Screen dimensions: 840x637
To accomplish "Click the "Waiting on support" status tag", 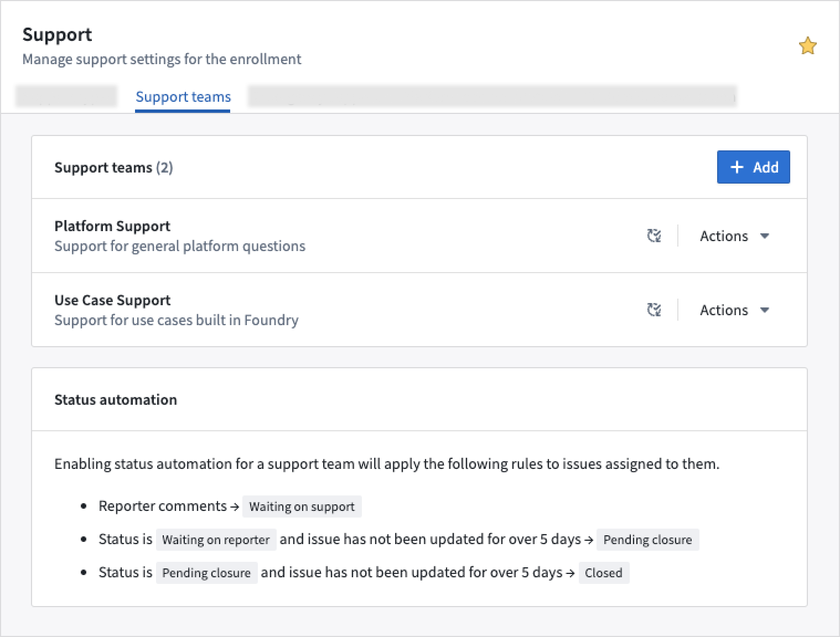I will pyautogui.click(x=302, y=507).
